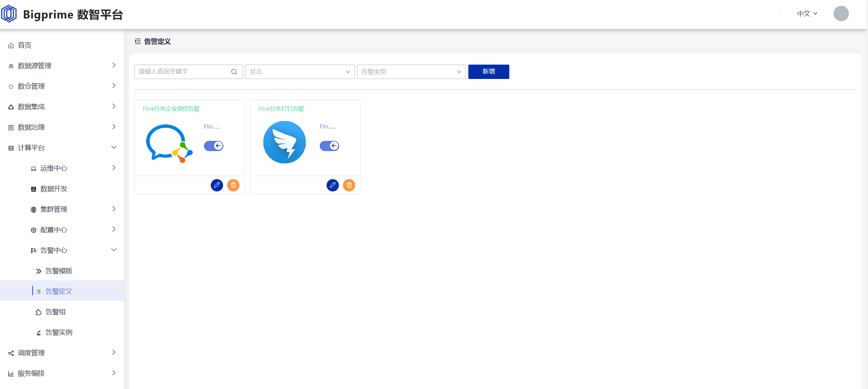
Task: Click the 运维中心 laptop icon
Action: pyautogui.click(x=33, y=169)
